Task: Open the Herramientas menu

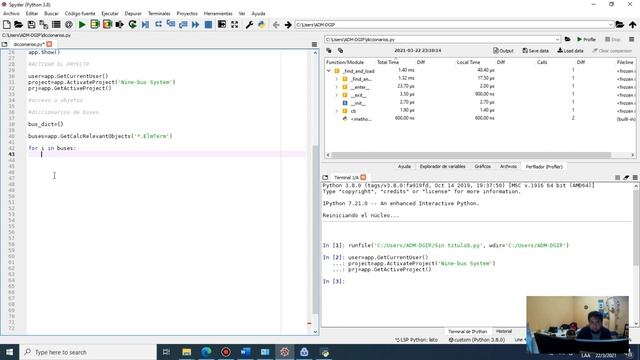Action: (218, 13)
